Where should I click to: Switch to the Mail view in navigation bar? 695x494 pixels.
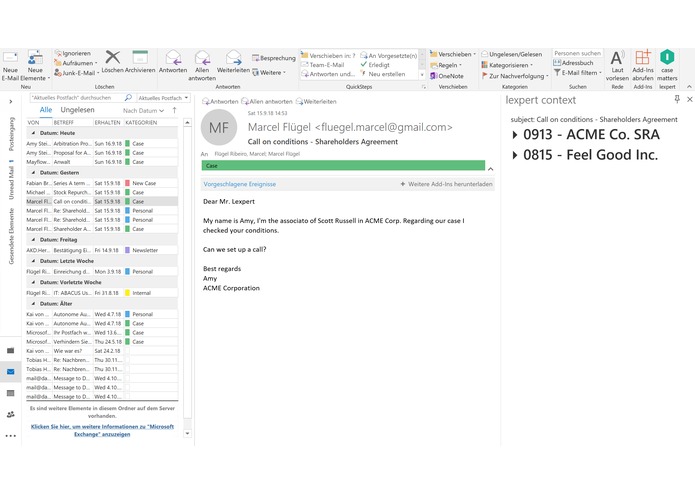11,372
